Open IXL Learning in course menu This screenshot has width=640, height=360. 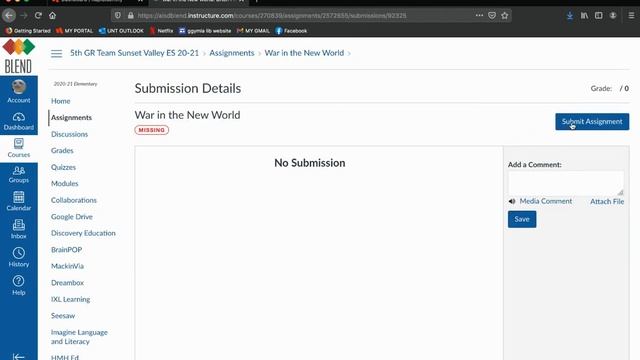71,299
